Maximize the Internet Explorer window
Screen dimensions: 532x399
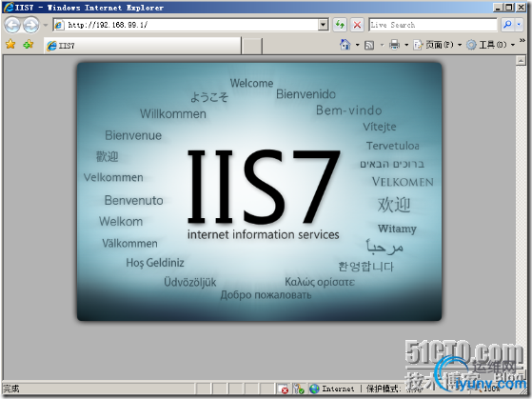coord(509,7)
